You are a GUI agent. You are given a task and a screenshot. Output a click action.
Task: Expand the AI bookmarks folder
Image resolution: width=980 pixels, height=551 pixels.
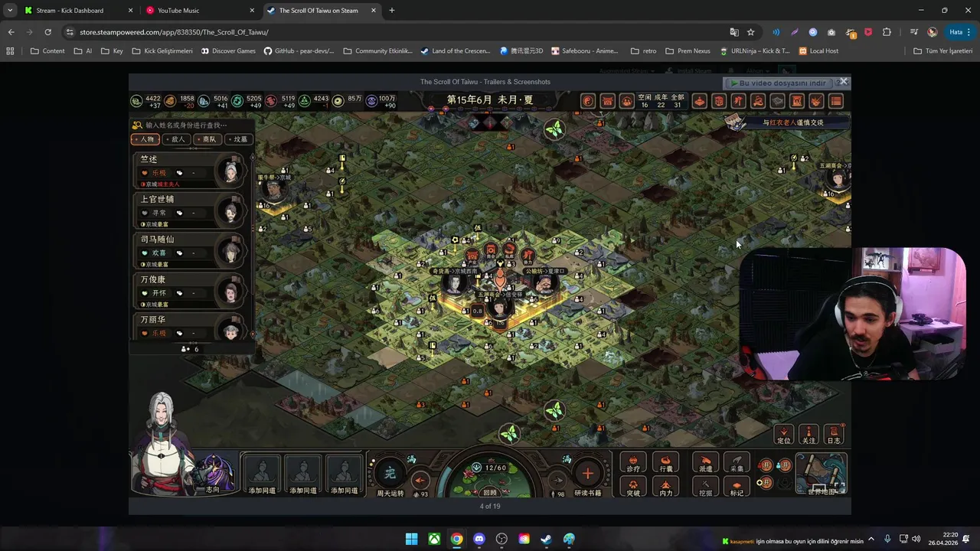point(83,51)
